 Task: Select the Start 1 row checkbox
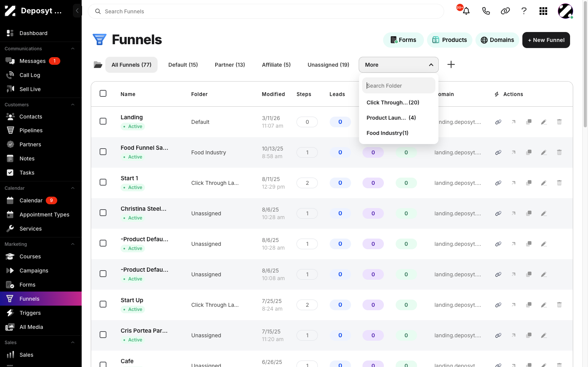pyautogui.click(x=103, y=182)
